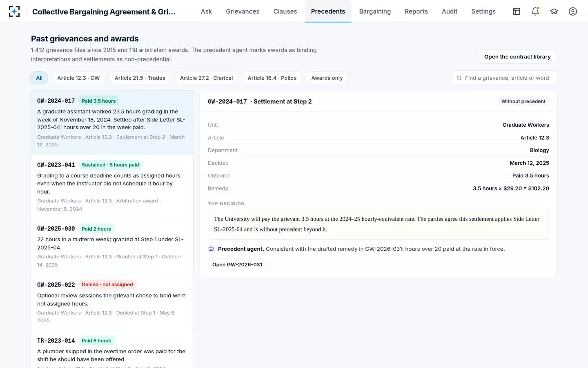Click the app logo icon
Screen dimensions: 588x368
[14, 11]
